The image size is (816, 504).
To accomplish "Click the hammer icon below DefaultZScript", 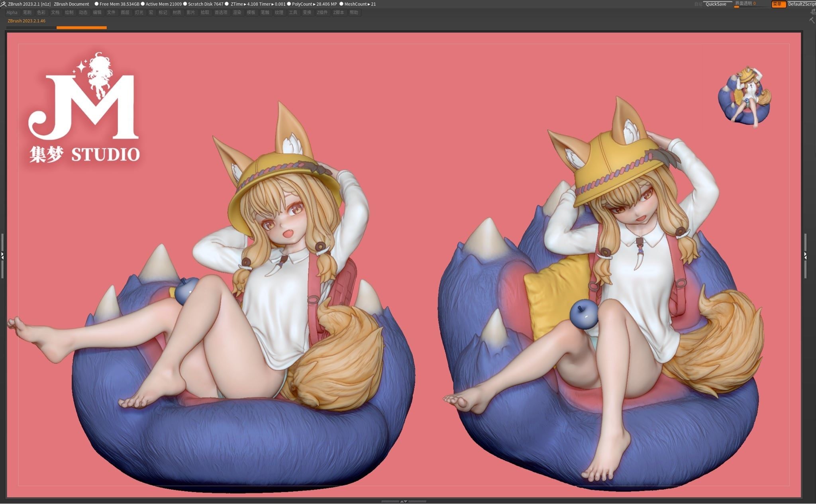I will click(x=812, y=20).
